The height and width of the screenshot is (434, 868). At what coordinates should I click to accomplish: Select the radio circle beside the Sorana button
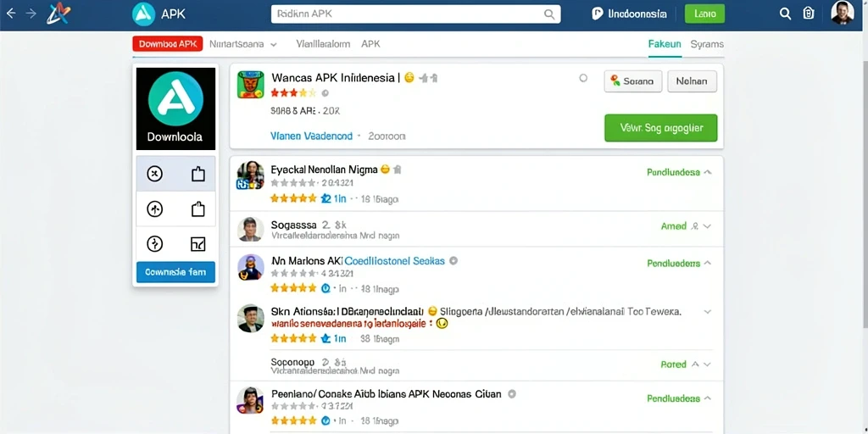click(x=583, y=78)
